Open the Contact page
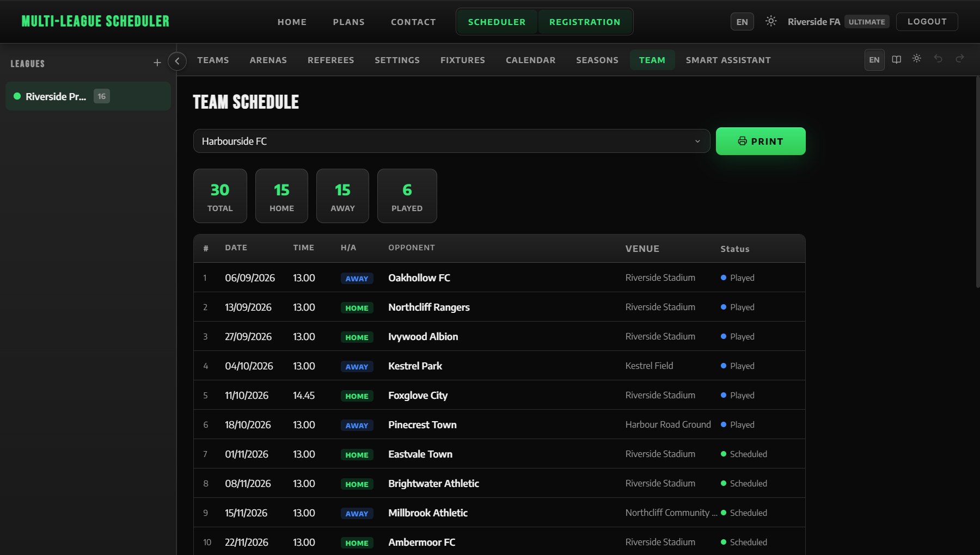Screen dimensions: 980x555 pyautogui.click(x=413, y=22)
